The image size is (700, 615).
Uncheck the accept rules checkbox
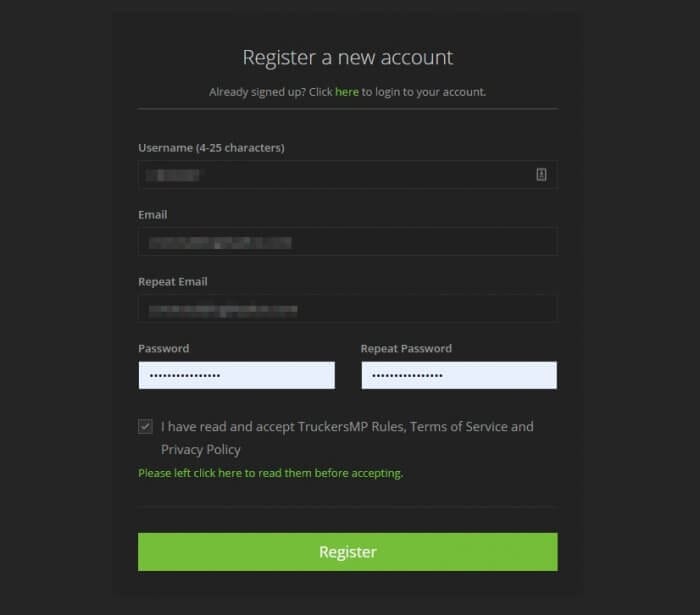(146, 427)
